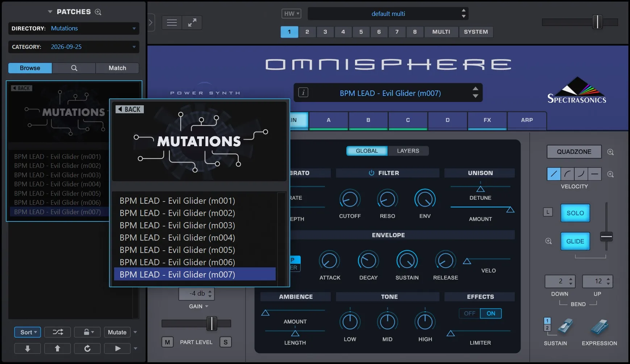Screen dimensions: 630x364
Task: Switch effects ON
Action: [x=491, y=313]
